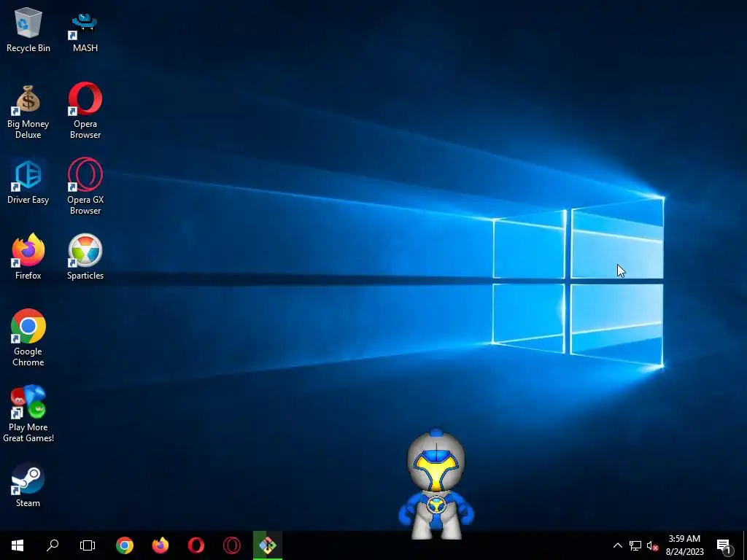Select the Driver Easy desktop icon
This screenshot has width=747, height=560.
(28, 182)
